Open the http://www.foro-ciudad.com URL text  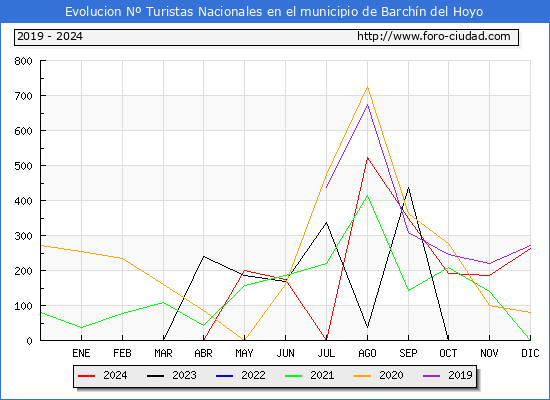(x=434, y=36)
